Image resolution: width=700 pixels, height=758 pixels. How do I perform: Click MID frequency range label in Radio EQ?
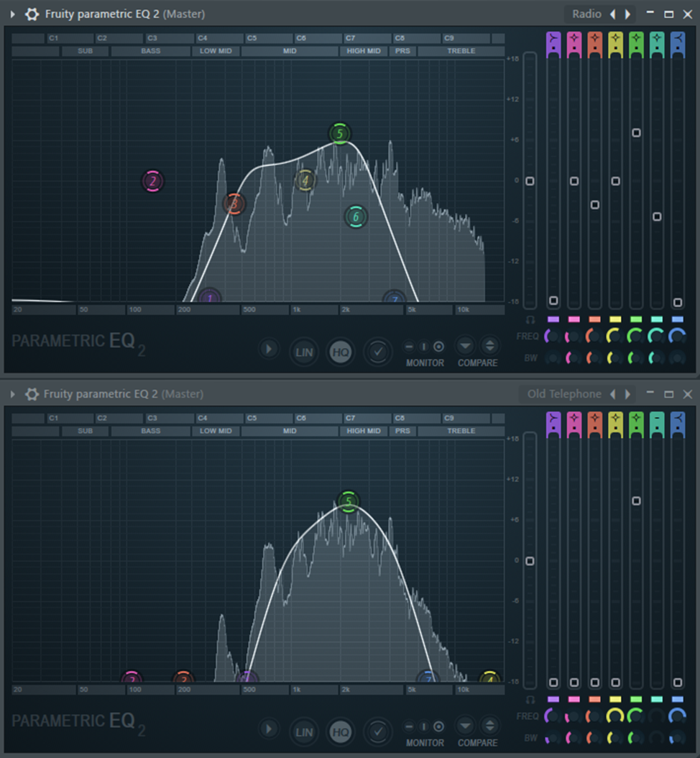(x=290, y=51)
